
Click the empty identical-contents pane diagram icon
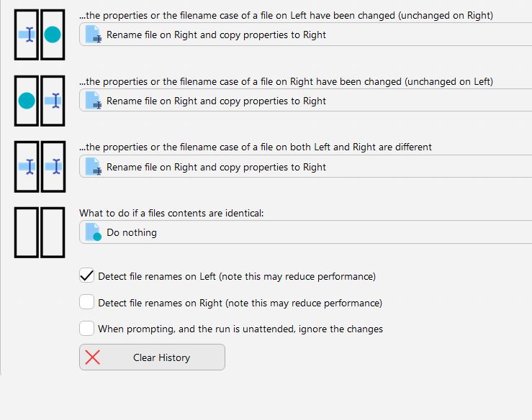click(40, 232)
